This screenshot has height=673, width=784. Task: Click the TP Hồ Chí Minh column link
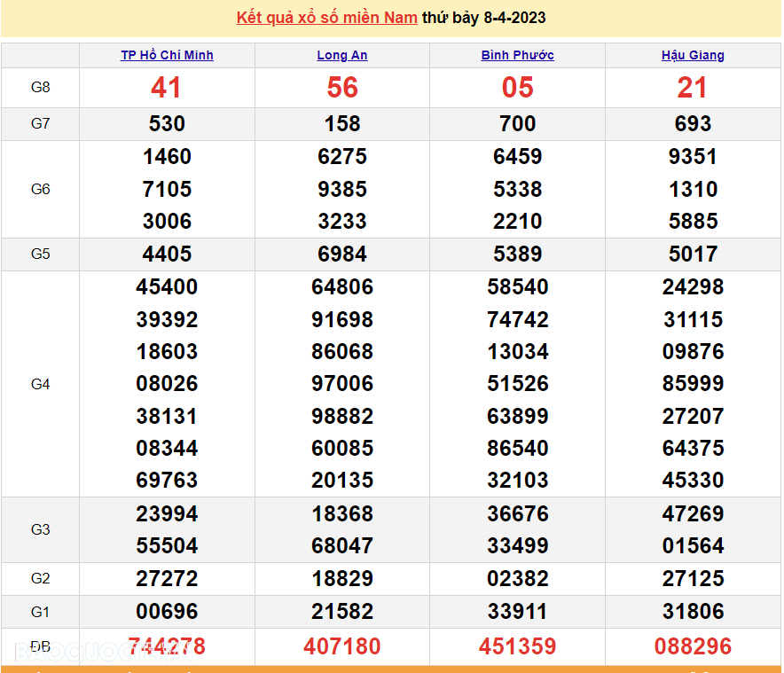(167, 55)
